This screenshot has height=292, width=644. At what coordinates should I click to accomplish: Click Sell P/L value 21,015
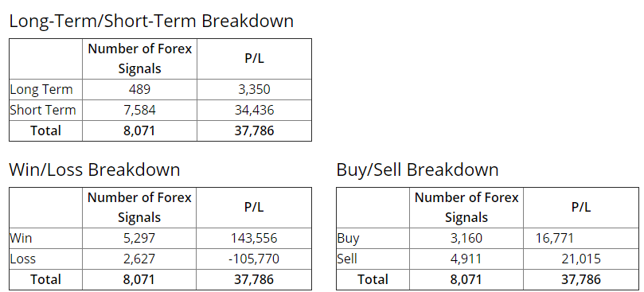[581, 259]
